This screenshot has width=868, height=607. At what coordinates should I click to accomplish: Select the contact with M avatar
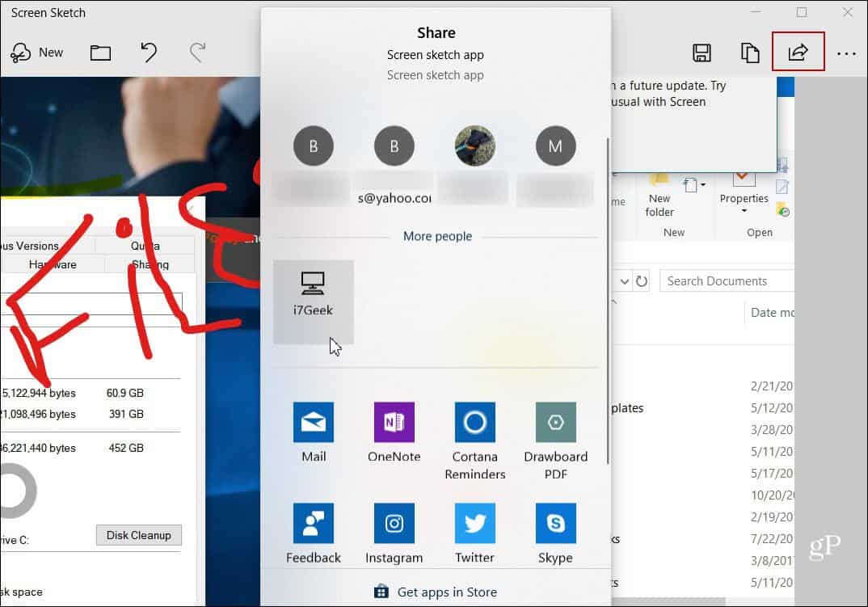click(x=556, y=146)
